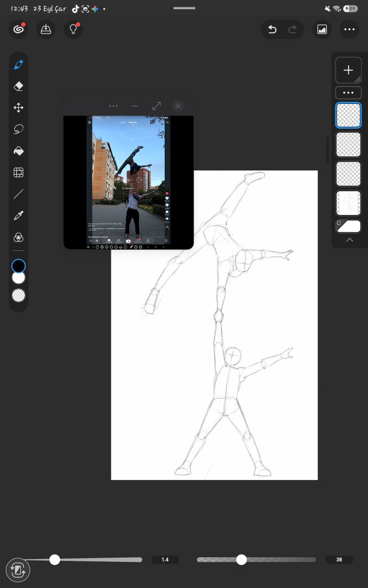The width and height of the screenshot is (368, 588).
Task: Open the top-right three-dot more menu
Action: (x=349, y=30)
